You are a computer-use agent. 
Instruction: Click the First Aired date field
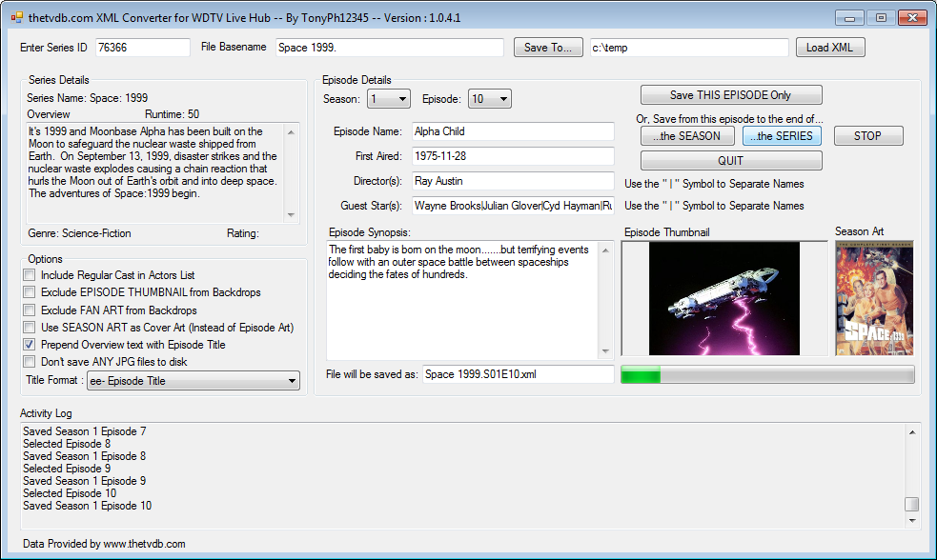513,156
